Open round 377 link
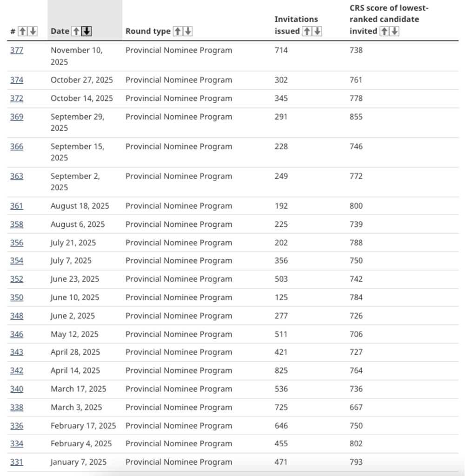Screen dimensions: 465x476 [17, 50]
